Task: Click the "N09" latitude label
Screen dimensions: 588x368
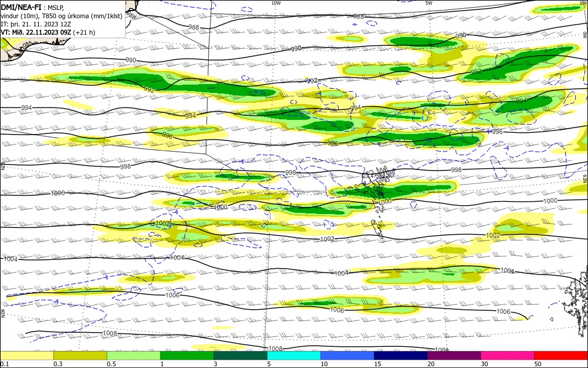Action: (x=3, y=313)
